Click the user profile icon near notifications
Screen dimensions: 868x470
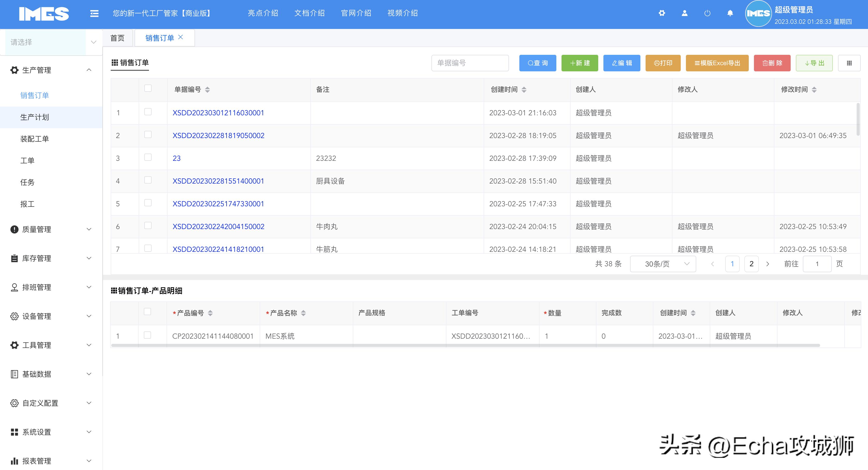[684, 13]
